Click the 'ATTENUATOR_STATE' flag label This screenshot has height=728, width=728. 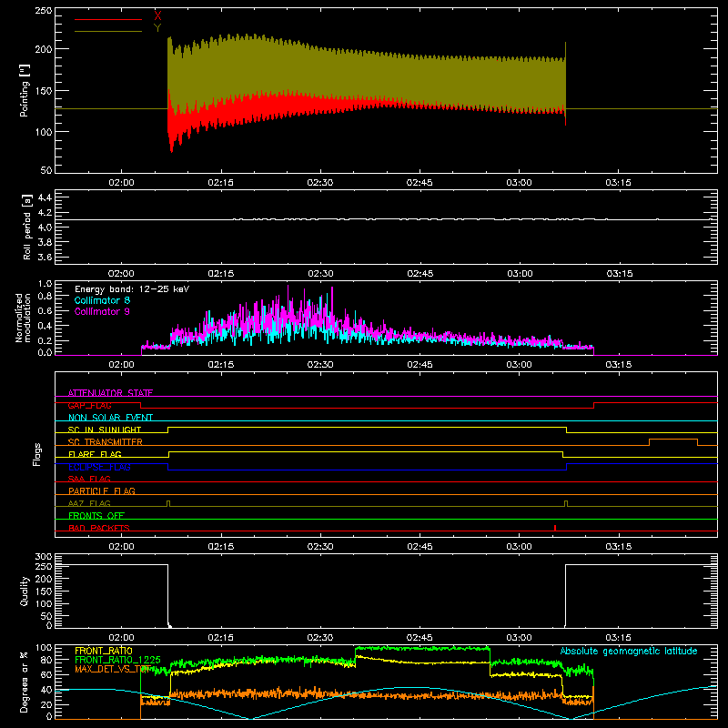click(x=110, y=393)
